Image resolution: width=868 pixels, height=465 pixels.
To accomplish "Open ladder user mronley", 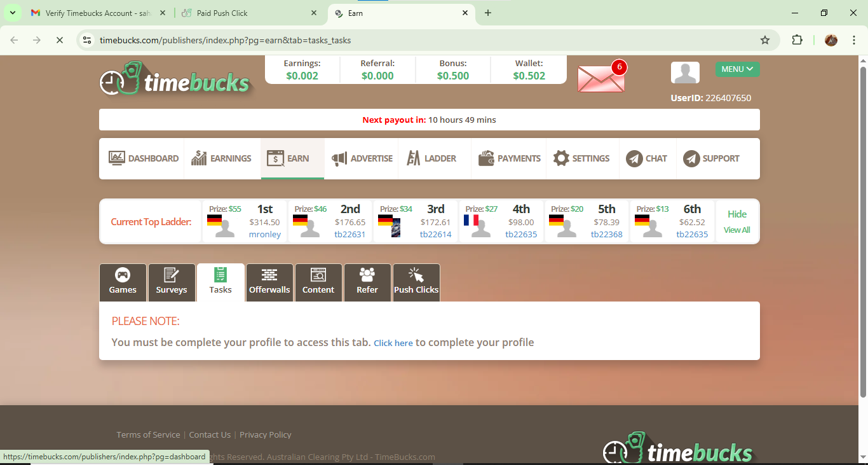I will point(265,234).
